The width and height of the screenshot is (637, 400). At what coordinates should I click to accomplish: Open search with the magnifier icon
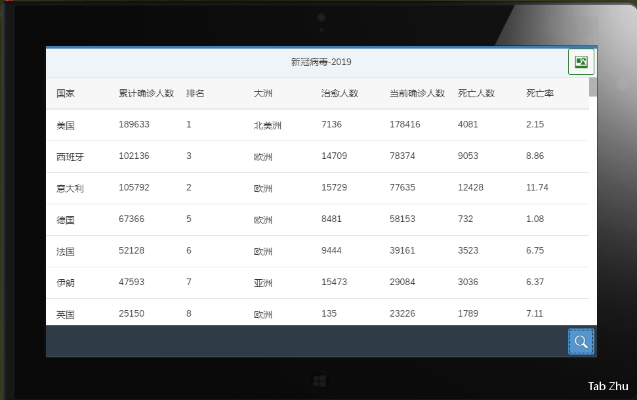[x=580, y=341]
